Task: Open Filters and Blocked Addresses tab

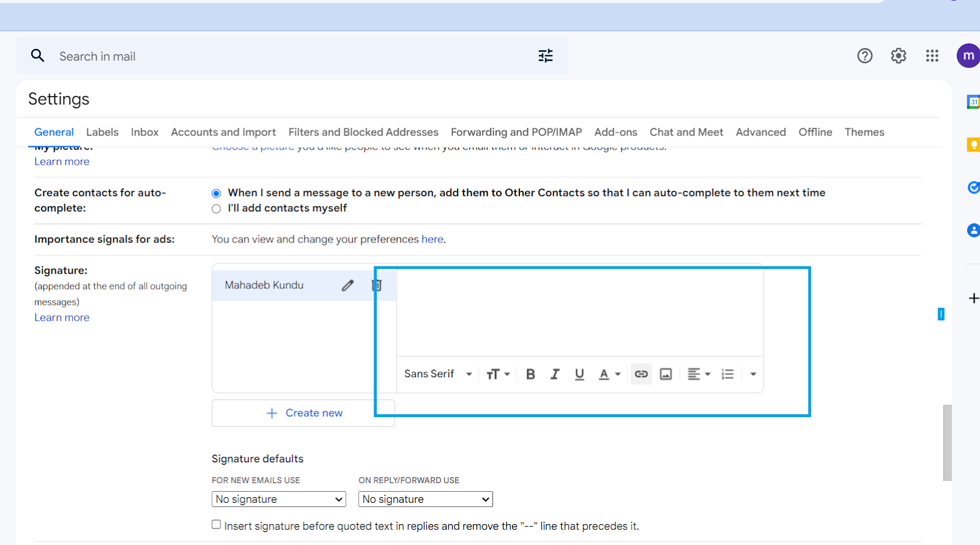Action: coord(363,132)
